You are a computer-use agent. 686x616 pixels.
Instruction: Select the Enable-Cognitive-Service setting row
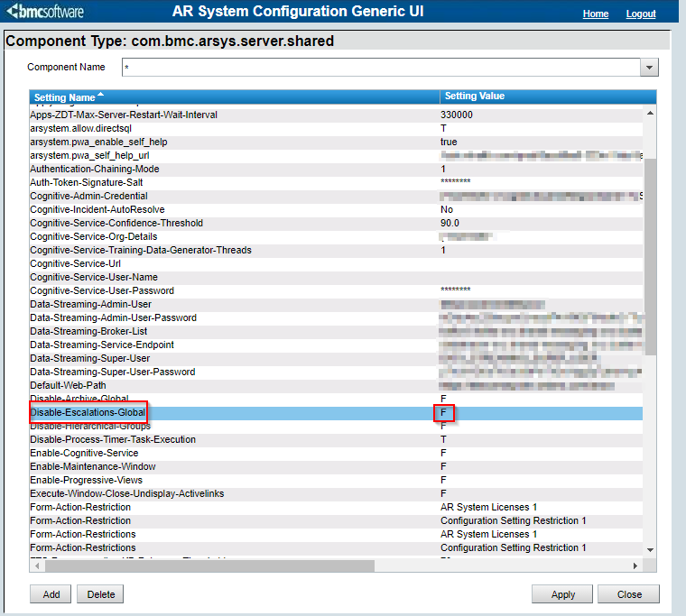pyautogui.click(x=84, y=453)
